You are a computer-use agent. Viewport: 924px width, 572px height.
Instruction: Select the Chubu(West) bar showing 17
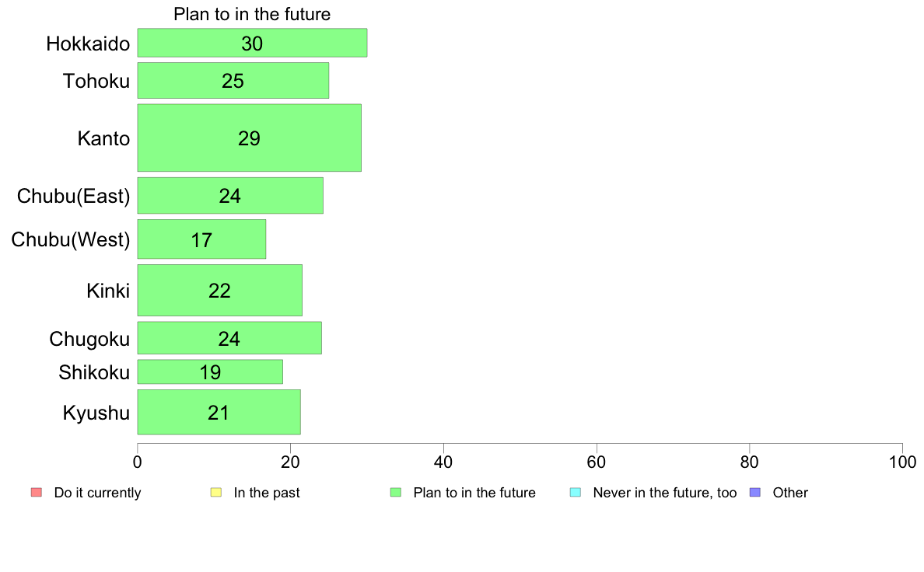[201, 239]
